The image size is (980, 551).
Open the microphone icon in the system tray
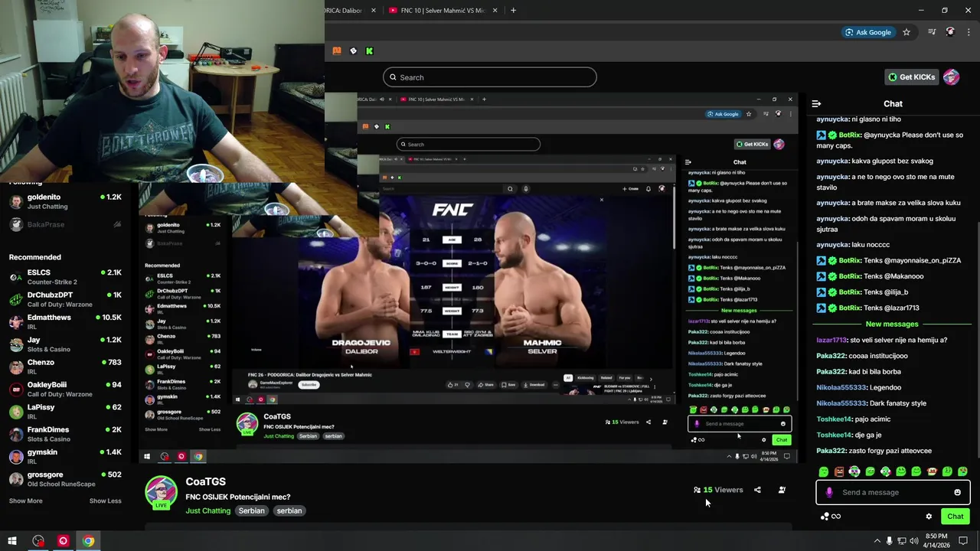tap(889, 541)
